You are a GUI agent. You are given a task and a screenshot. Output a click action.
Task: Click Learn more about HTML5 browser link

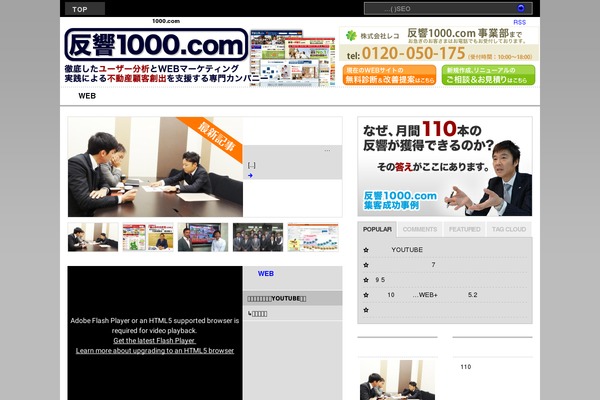pos(155,351)
